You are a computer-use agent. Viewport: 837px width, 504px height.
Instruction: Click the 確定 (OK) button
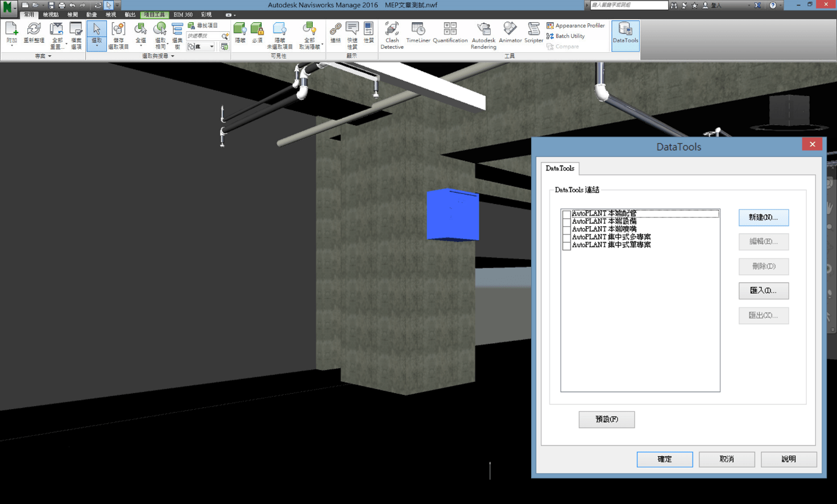(x=665, y=459)
